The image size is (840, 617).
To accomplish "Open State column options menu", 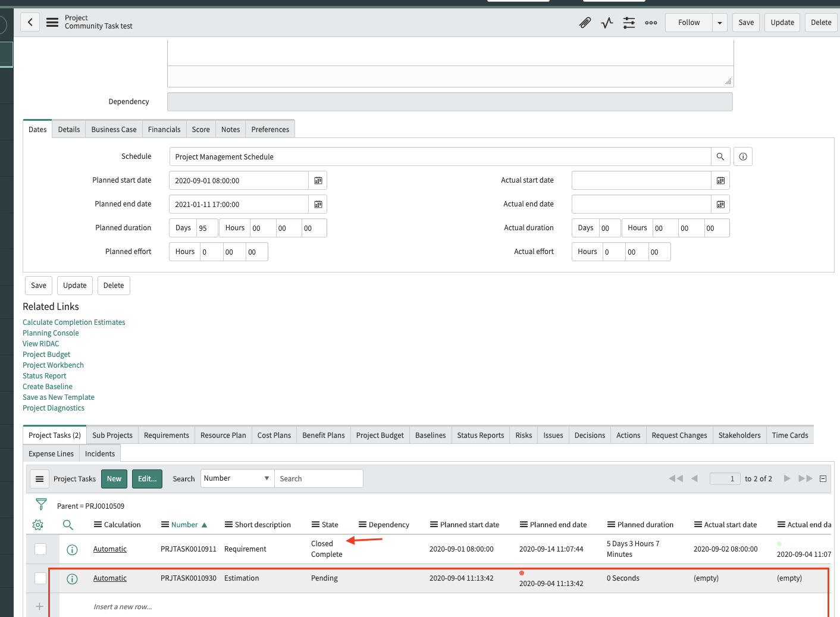I will (x=315, y=525).
